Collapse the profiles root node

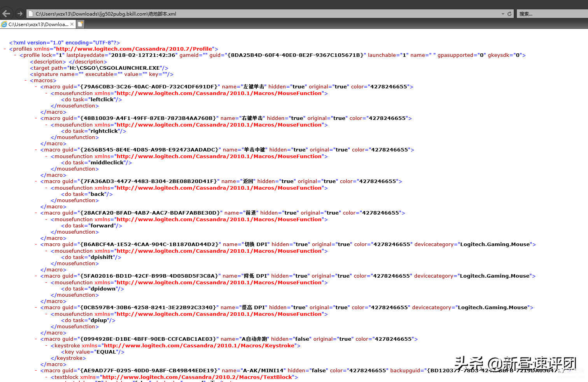pyautogui.click(x=5, y=49)
